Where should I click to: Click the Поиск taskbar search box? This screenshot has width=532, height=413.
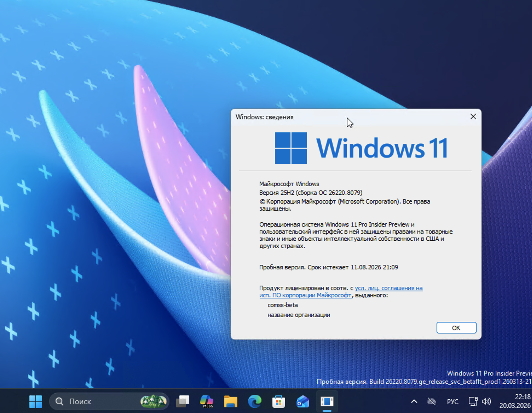109,401
